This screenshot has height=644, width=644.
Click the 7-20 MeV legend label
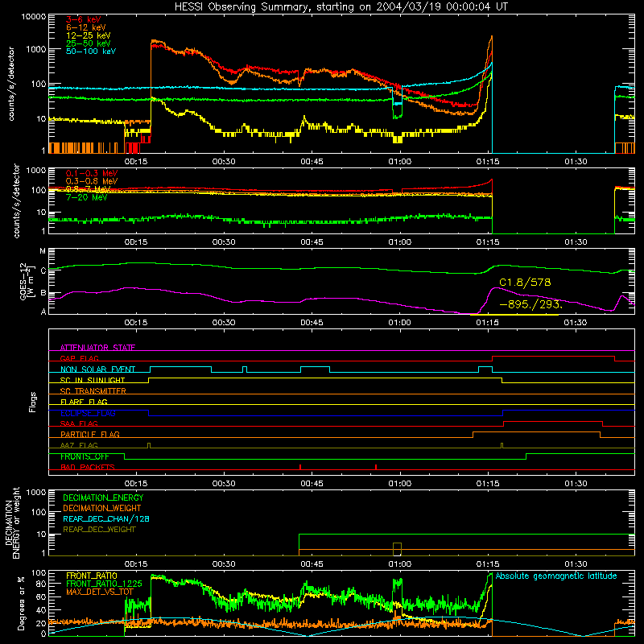click(86, 197)
